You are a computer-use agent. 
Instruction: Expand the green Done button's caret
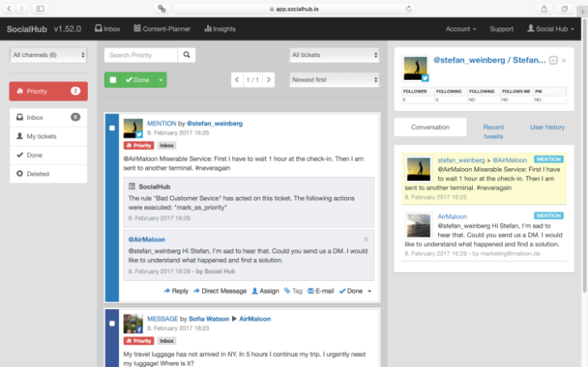160,80
